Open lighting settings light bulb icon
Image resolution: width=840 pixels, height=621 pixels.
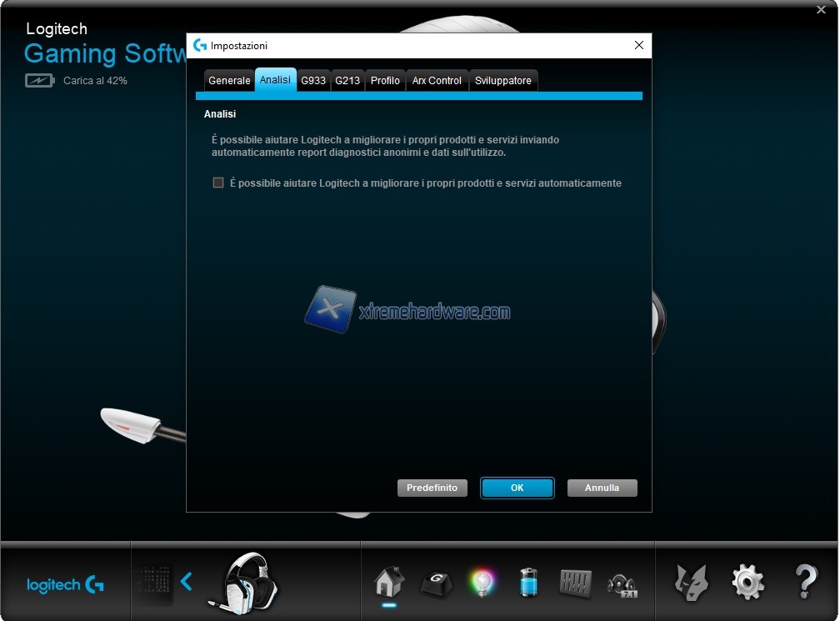[482, 582]
